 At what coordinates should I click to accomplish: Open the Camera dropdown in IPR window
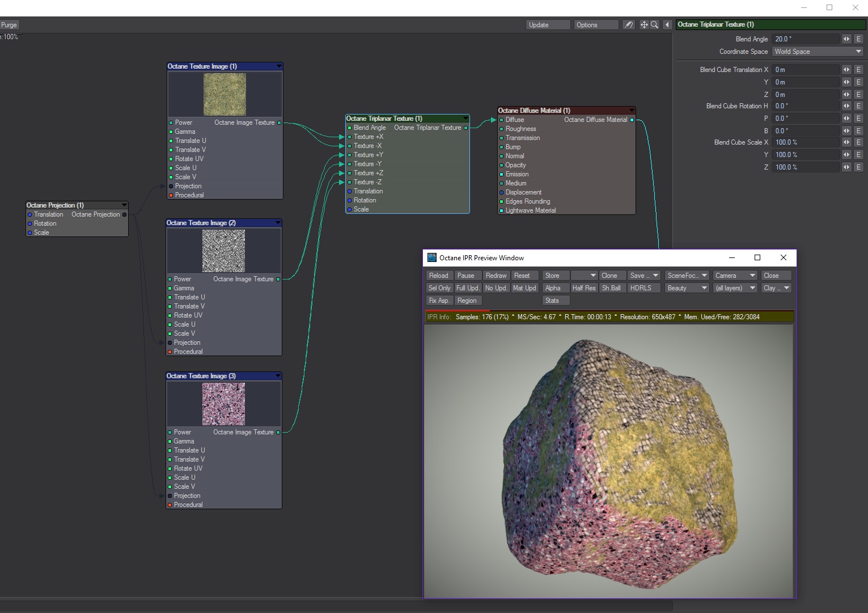[x=735, y=276]
